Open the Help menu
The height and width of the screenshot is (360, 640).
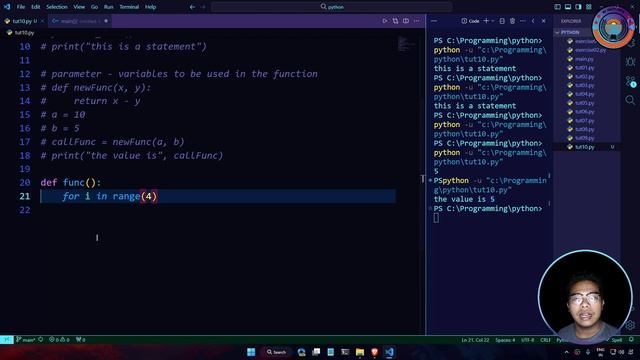151,7
